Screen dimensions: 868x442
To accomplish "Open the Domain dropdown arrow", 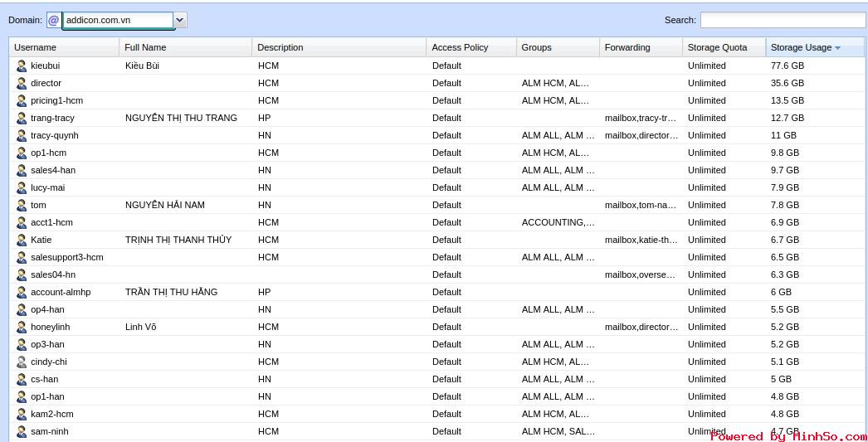I will pyautogui.click(x=180, y=21).
